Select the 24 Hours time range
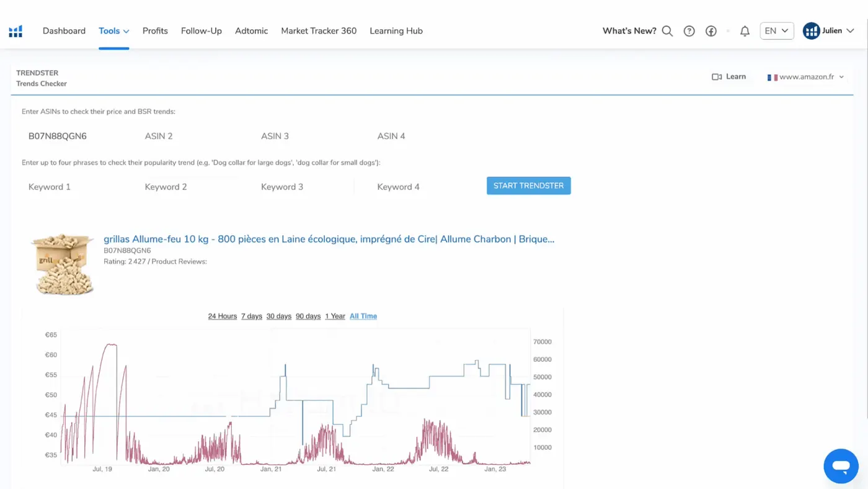868x489 pixels. pyautogui.click(x=223, y=316)
